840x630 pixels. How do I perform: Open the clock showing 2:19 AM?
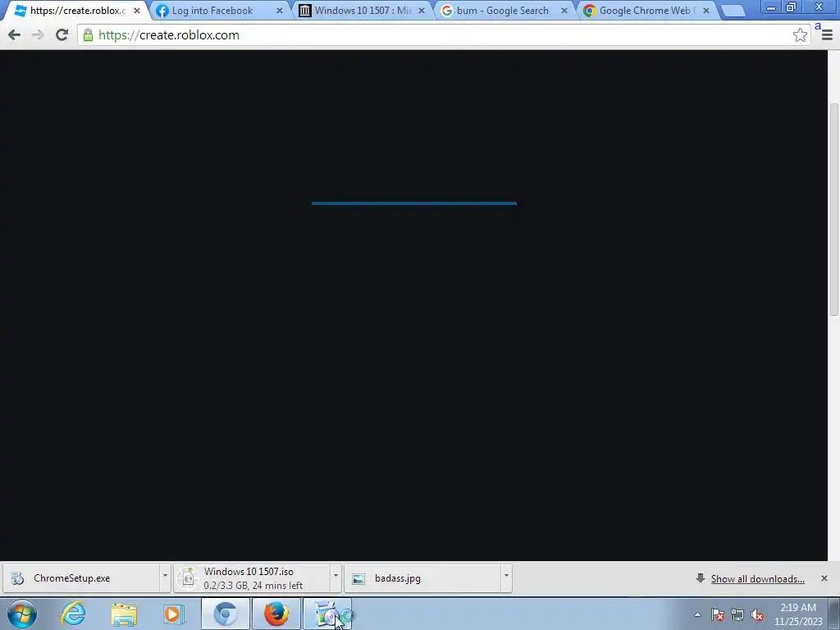pos(797,614)
